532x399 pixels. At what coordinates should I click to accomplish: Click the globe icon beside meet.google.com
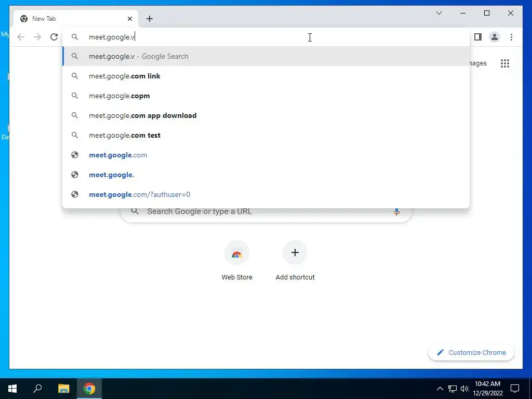click(x=75, y=155)
